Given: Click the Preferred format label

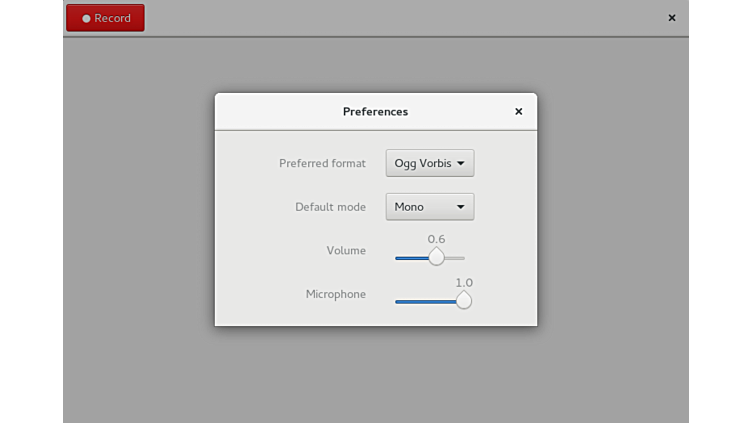Looking at the screenshot, I should point(322,163).
